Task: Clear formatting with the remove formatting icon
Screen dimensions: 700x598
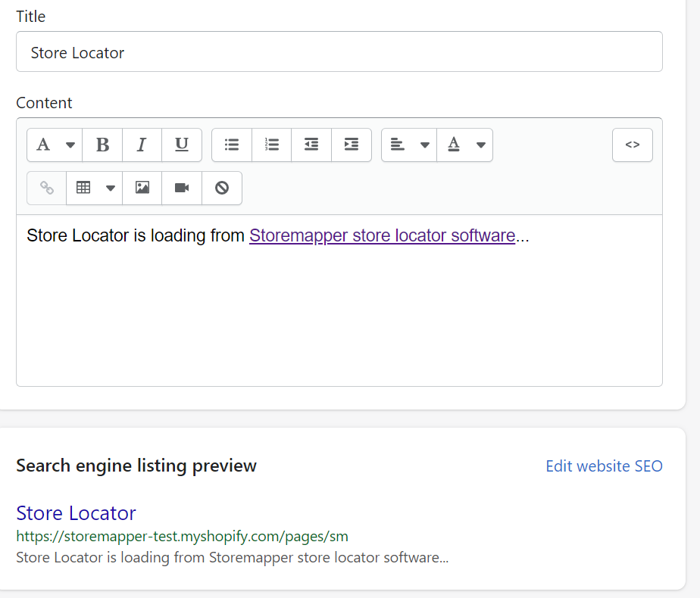Action: pyautogui.click(x=221, y=188)
